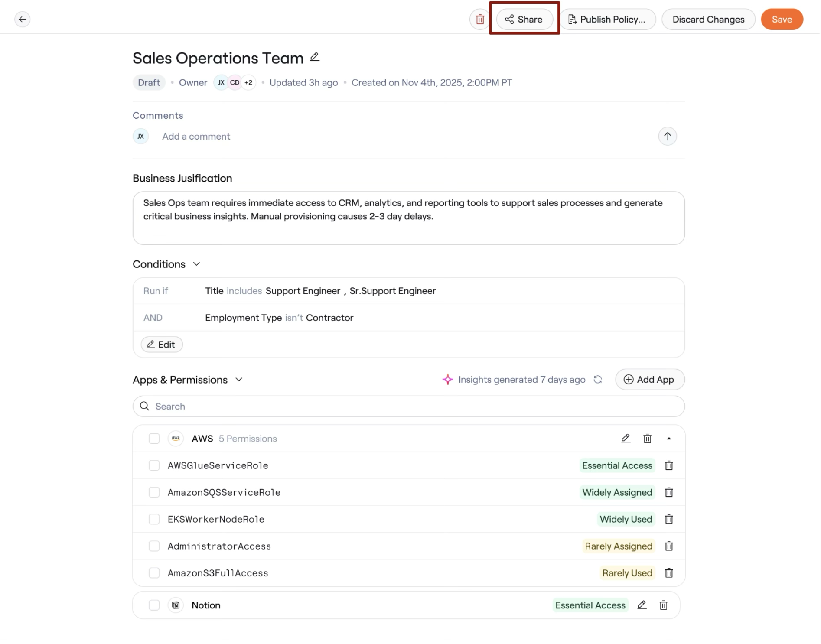Check the AmazonSQSServiceRole checkbox
Screen dimensions: 821x644
(154, 492)
